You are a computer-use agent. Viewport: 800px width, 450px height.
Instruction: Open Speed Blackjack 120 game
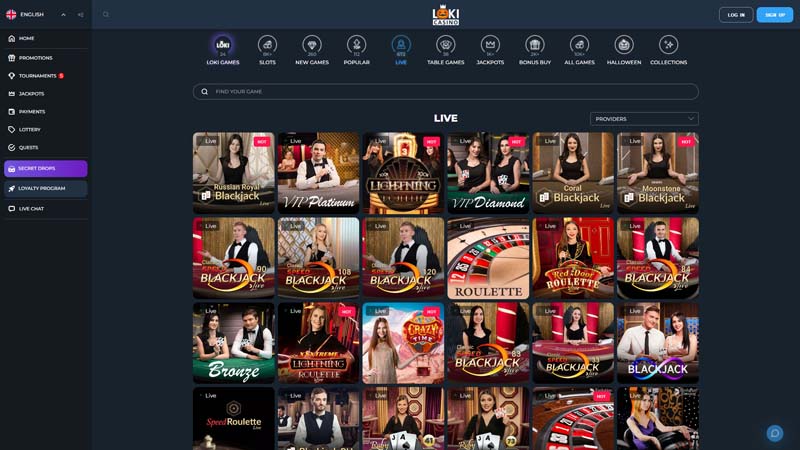click(x=403, y=258)
